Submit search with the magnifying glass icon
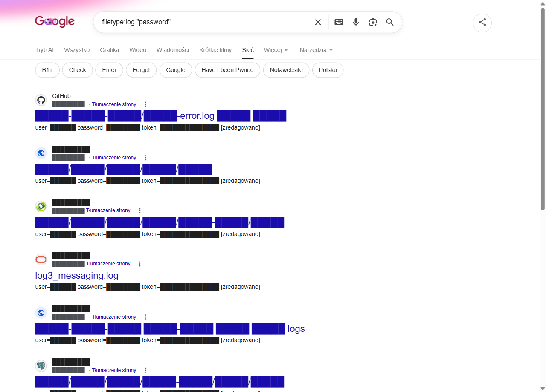 (390, 22)
